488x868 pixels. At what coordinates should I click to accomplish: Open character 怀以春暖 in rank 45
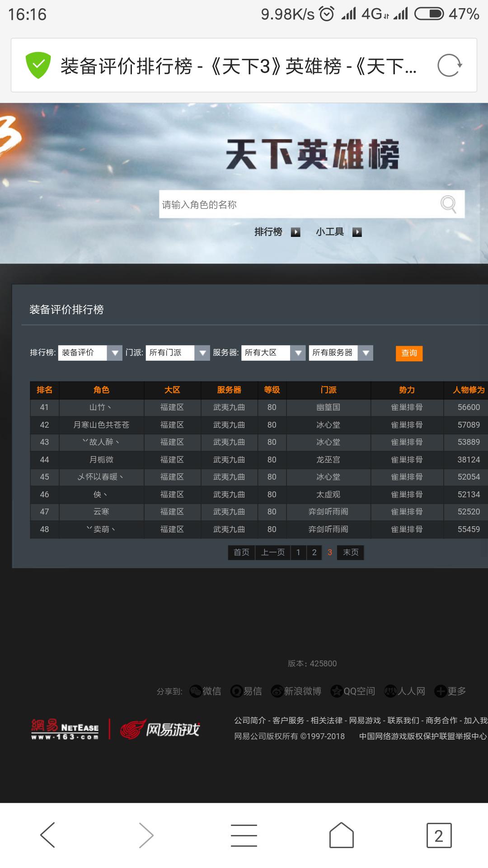pyautogui.click(x=101, y=477)
